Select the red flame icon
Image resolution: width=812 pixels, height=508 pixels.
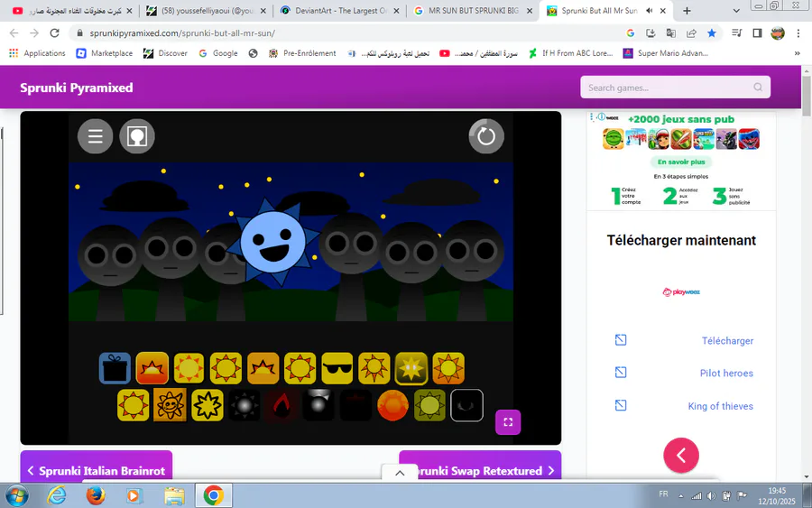click(x=281, y=405)
